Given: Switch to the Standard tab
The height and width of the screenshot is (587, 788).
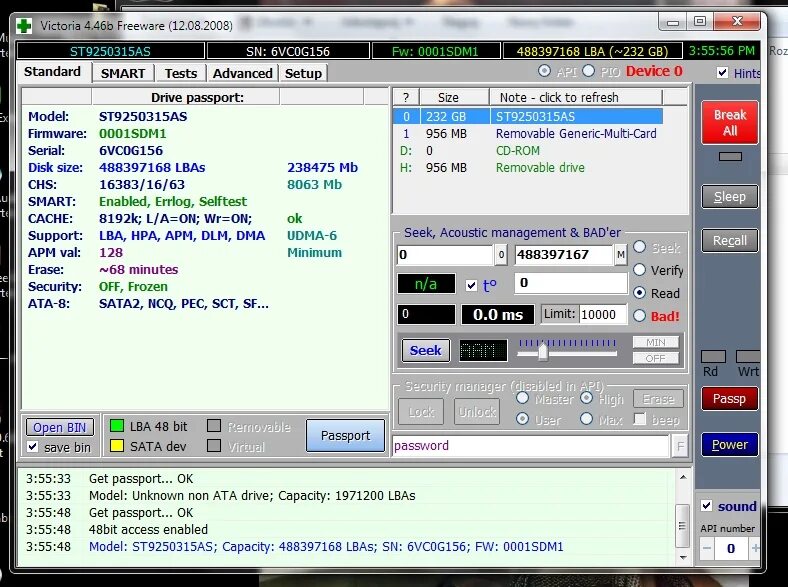Looking at the screenshot, I should (53, 72).
